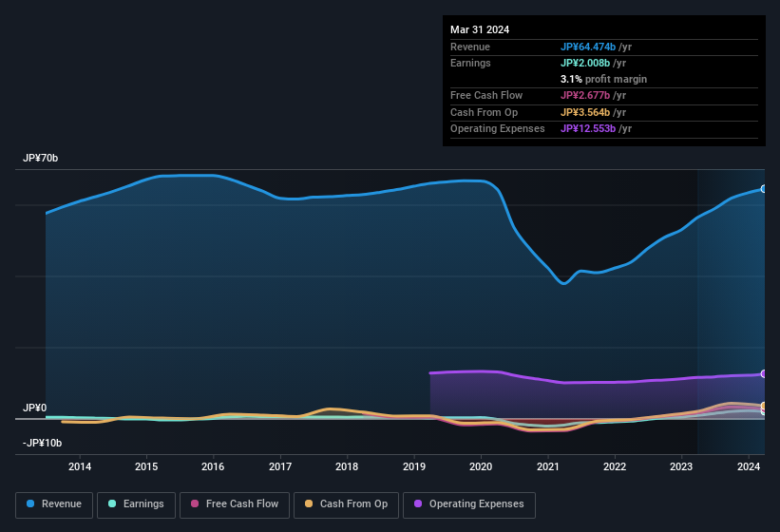
Task: Click the blue Revenue endpoint marker on the chart
Action: (764, 189)
